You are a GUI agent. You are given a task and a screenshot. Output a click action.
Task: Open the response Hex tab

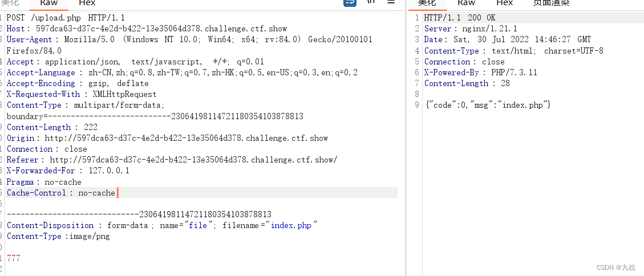(504, 3)
